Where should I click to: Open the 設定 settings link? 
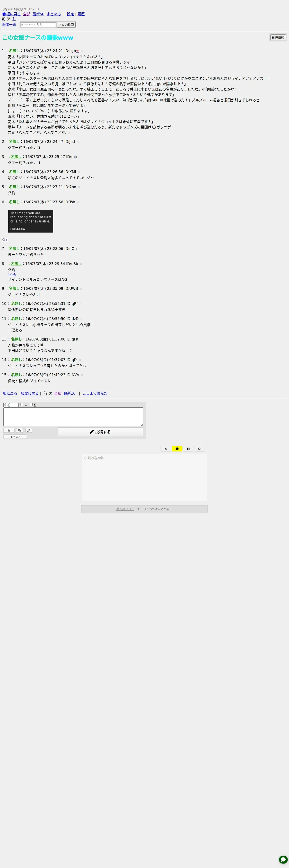tap(70, 14)
